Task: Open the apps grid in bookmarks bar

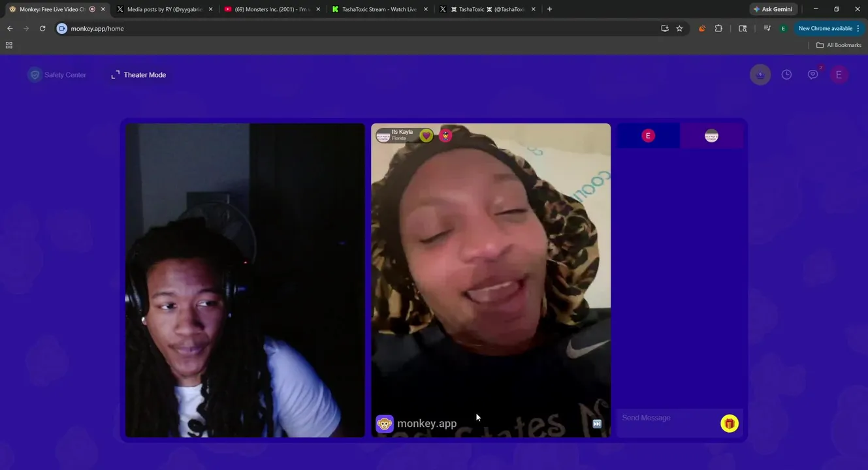Action: [x=9, y=45]
